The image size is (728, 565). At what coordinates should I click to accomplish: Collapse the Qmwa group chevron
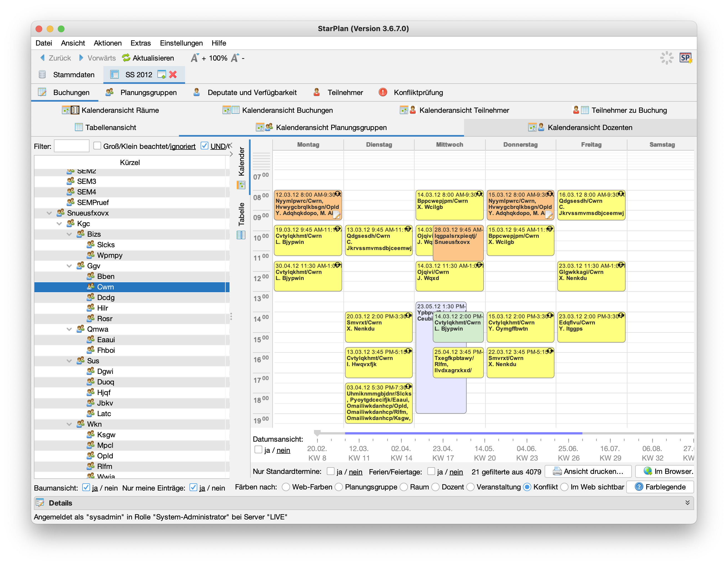69,329
